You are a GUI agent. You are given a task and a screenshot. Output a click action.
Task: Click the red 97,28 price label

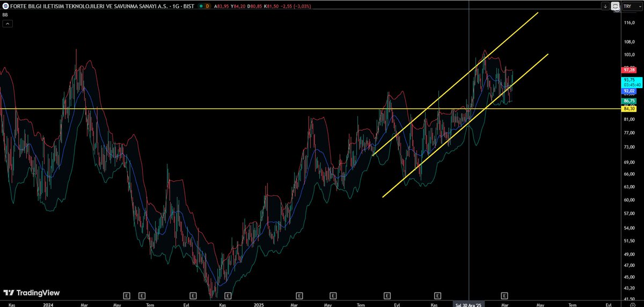pyautogui.click(x=629, y=70)
